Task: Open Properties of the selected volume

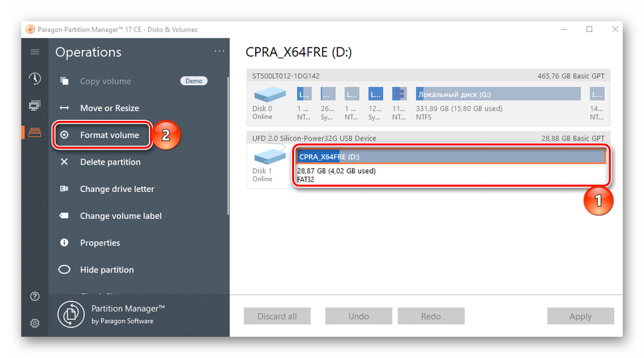Action: (100, 243)
